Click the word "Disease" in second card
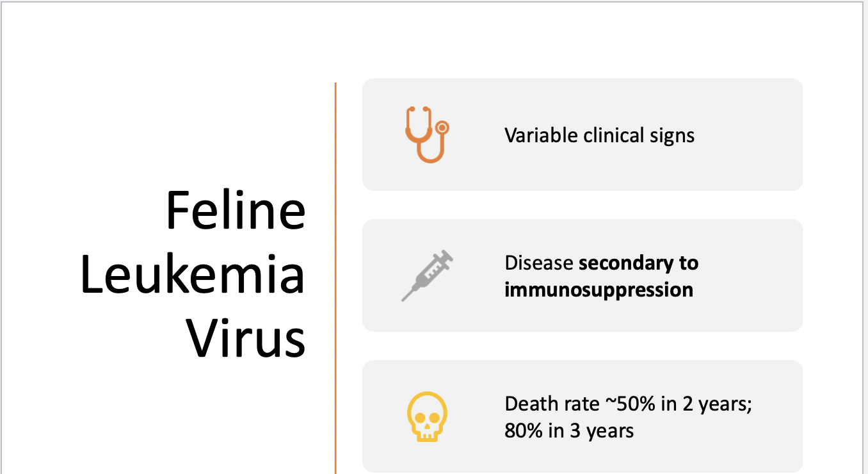The width and height of the screenshot is (868, 474). click(x=539, y=263)
